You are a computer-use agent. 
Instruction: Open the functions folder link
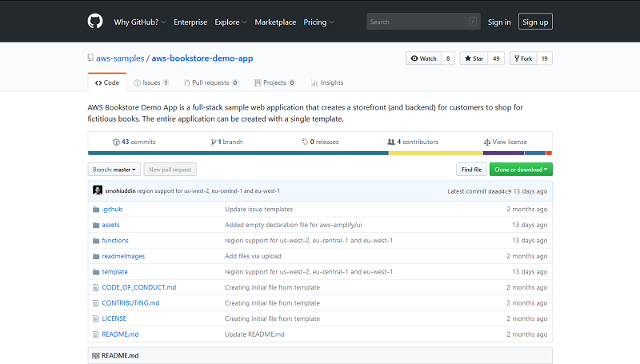pyautogui.click(x=115, y=240)
